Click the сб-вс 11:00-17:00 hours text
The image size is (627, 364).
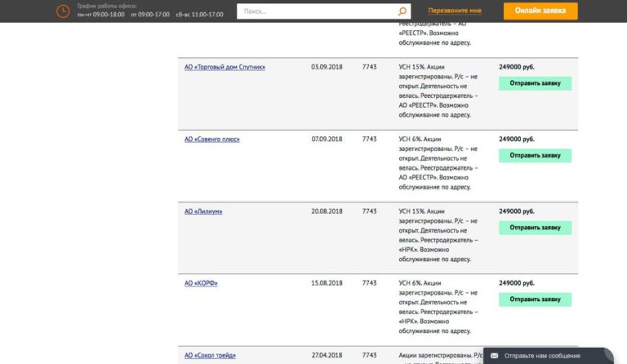click(199, 15)
